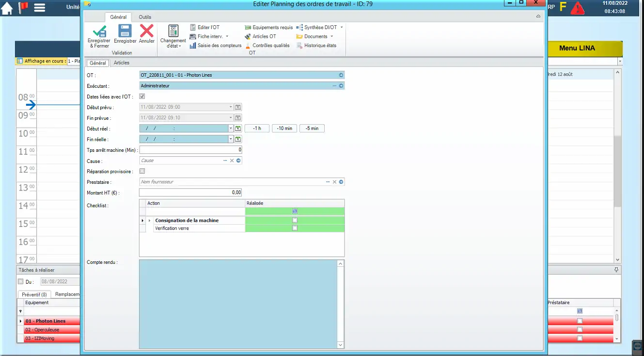Viewport: 644px width, 356px height.
Task: Switch to Articles sub-tab
Action: [x=122, y=63]
